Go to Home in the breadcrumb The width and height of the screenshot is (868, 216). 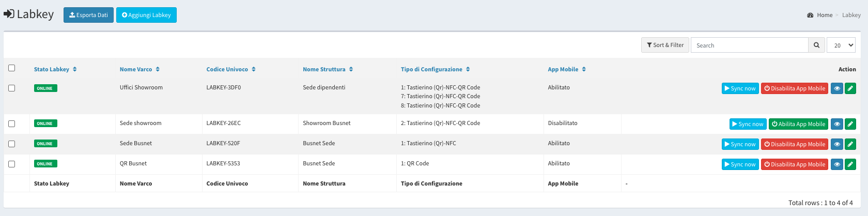click(x=825, y=15)
